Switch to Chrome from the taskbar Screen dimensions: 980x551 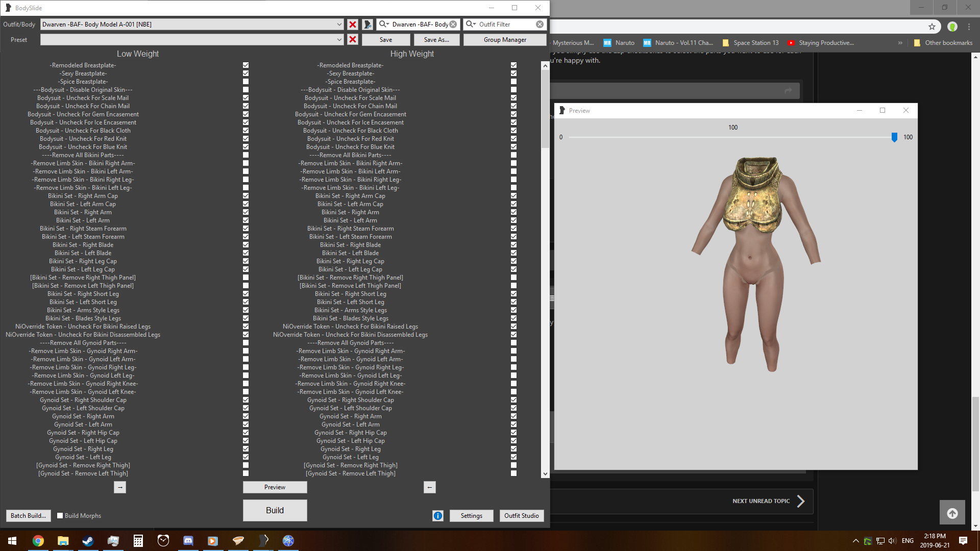[x=38, y=541]
